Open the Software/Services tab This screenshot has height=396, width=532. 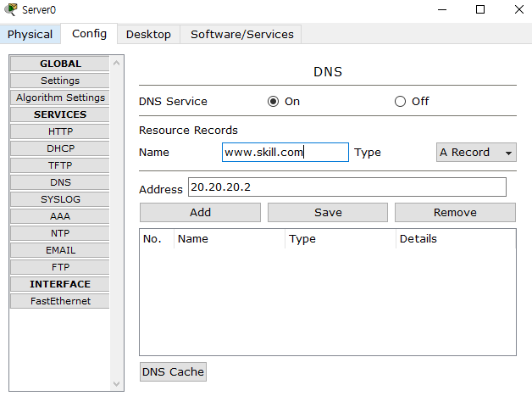coord(242,34)
